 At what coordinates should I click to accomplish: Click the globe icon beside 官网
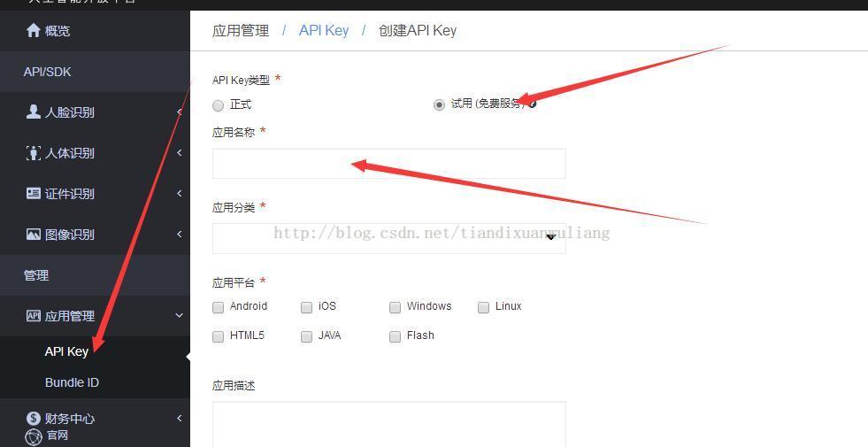tap(34, 436)
